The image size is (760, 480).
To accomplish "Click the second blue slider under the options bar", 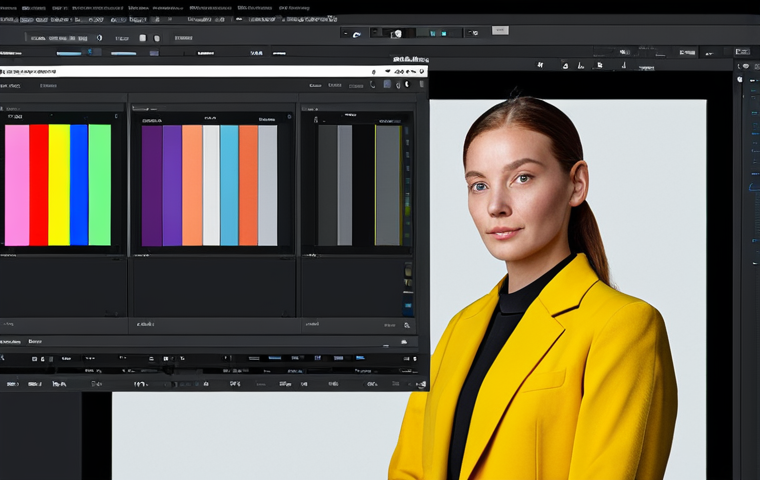I will pos(124,53).
